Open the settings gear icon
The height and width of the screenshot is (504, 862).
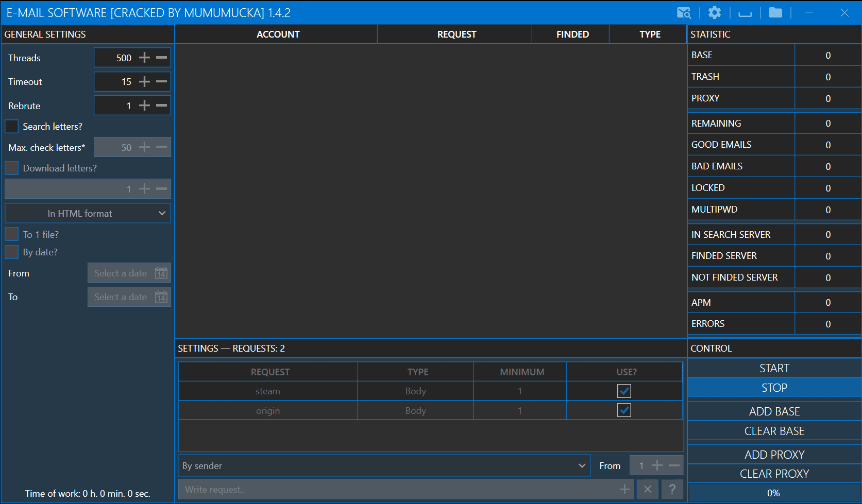point(714,13)
